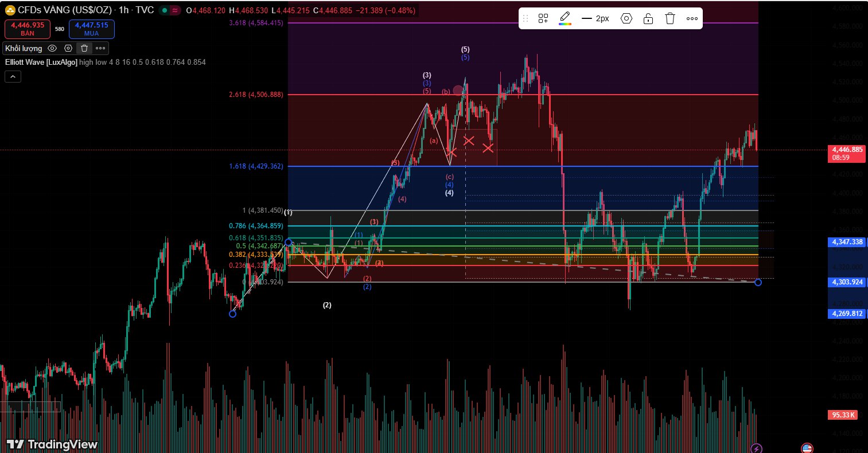Click the MUA buy button
The image size is (868, 453).
91,29
